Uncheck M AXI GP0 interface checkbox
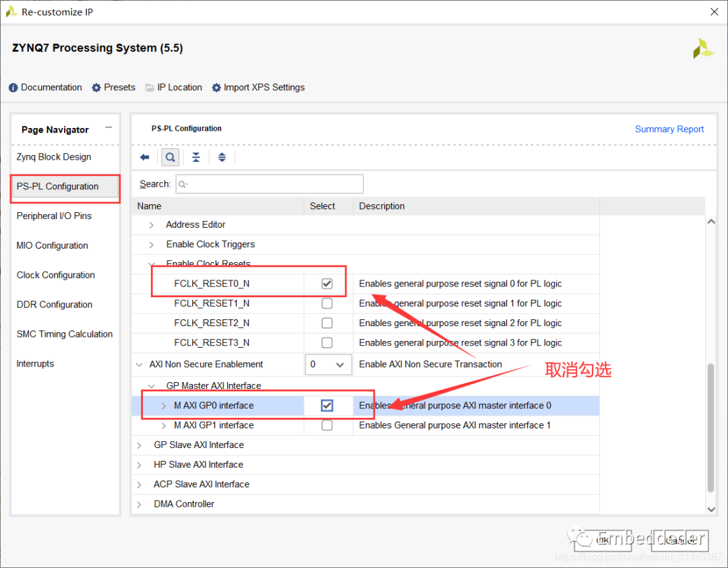The image size is (728, 568). point(327,406)
